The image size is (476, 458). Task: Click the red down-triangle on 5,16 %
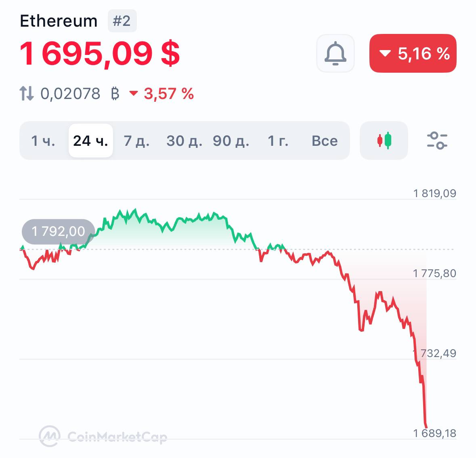pos(385,53)
